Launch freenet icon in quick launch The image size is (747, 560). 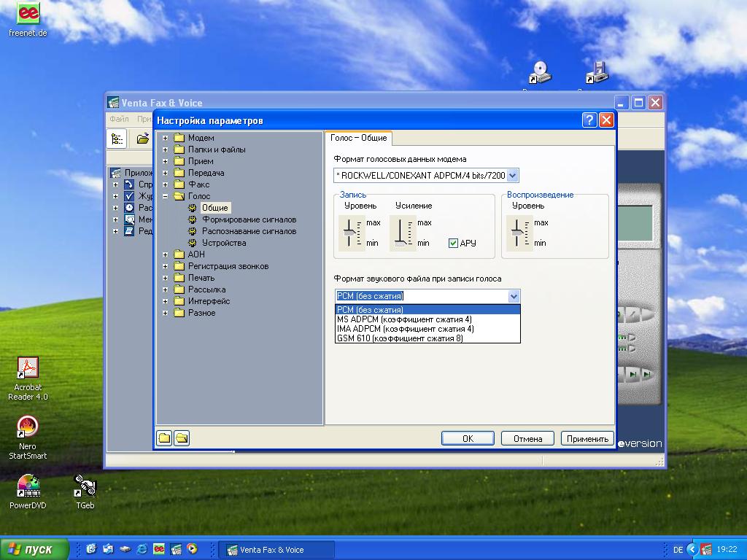click(158, 549)
